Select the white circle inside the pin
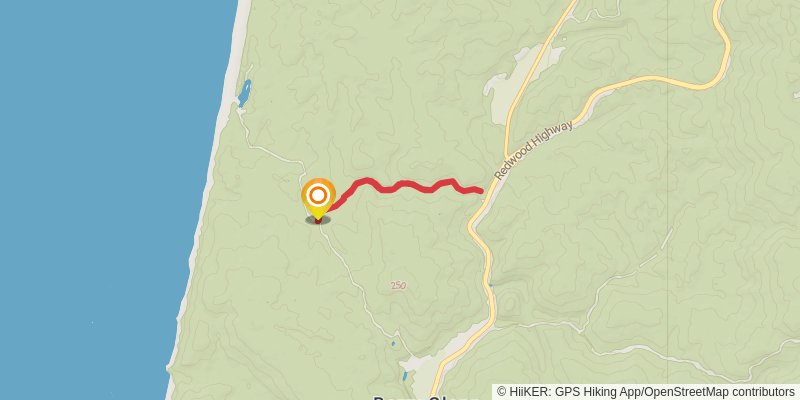Image resolution: width=800 pixels, height=400 pixels. coord(318,195)
